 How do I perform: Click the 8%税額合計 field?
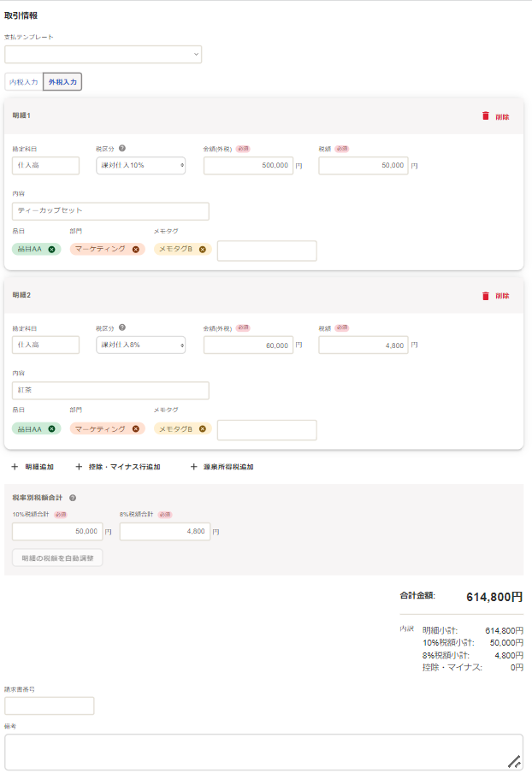click(x=164, y=532)
